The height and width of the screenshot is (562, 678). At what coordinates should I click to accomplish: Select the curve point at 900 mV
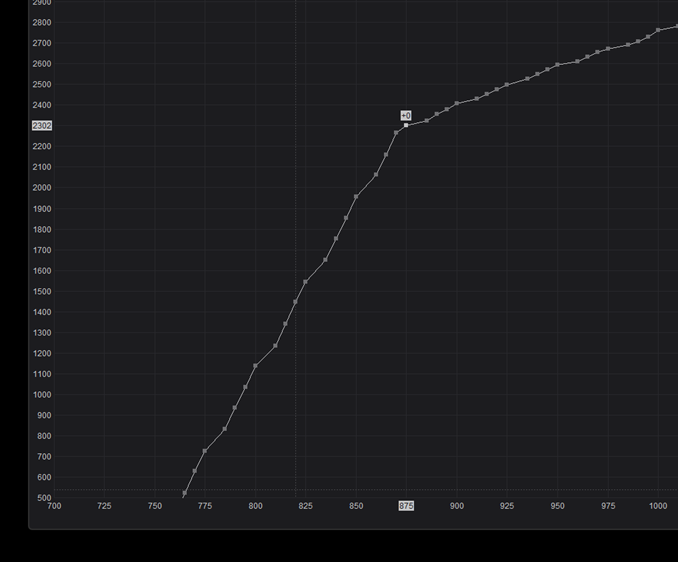coord(457,103)
